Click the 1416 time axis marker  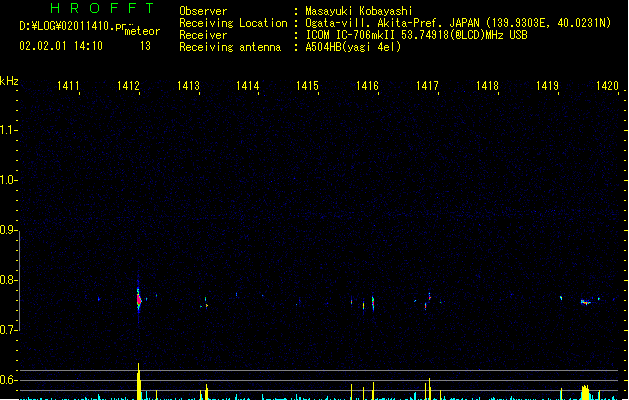pos(367,86)
